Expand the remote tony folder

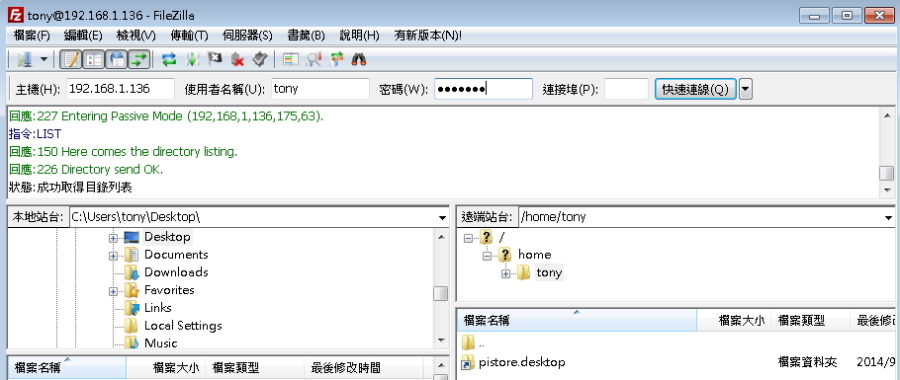coord(506,274)
